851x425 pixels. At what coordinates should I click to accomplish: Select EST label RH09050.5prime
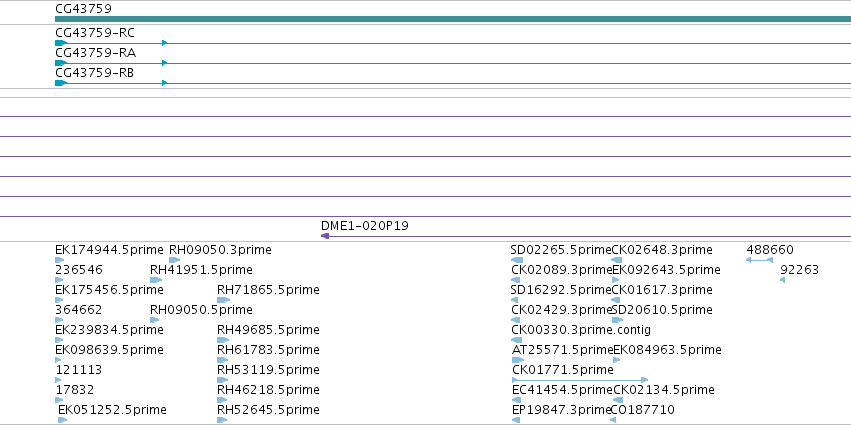(201, 310)
